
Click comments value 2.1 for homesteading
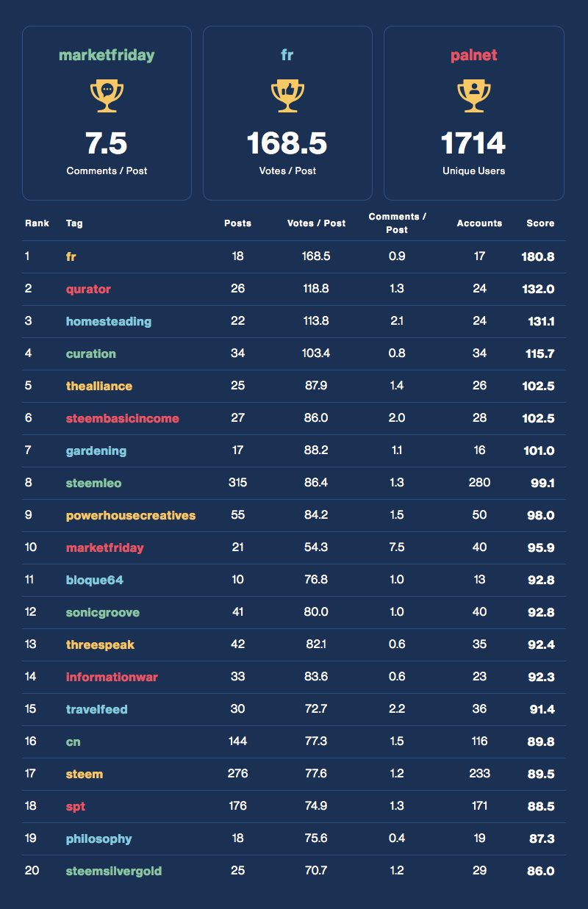coord(397,321)
